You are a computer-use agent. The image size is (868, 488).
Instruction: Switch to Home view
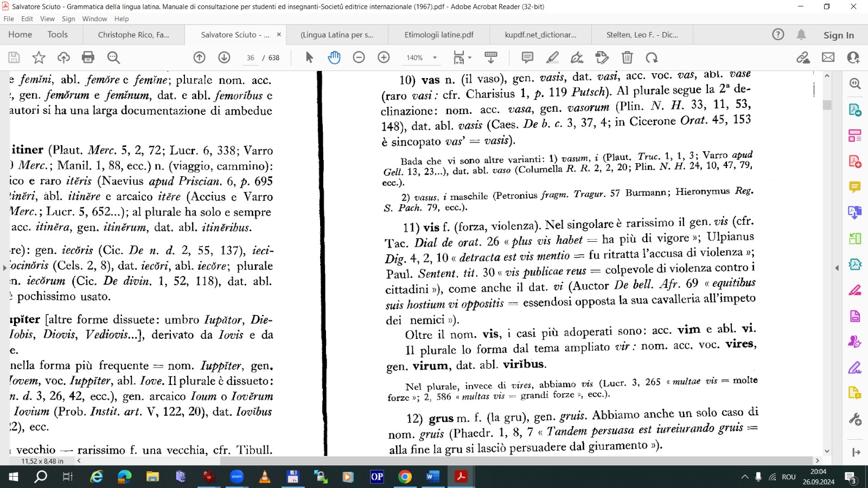pyautogui.click(x=20, y=35)
